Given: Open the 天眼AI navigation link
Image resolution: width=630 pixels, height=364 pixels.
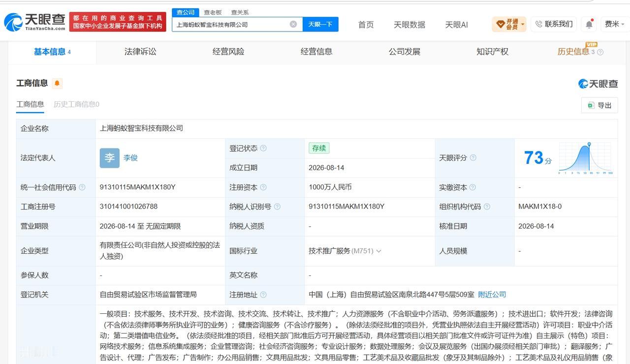Looking at the screenshot, I should point(456,25).
